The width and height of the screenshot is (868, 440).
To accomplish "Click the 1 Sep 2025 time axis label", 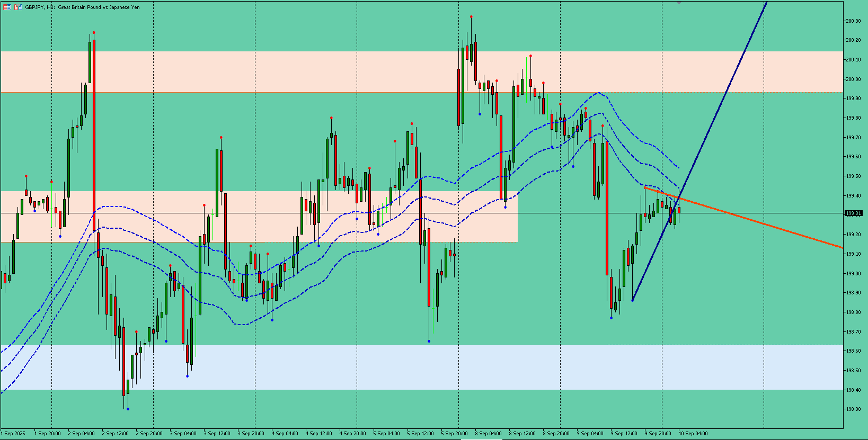I will (13, 434).
